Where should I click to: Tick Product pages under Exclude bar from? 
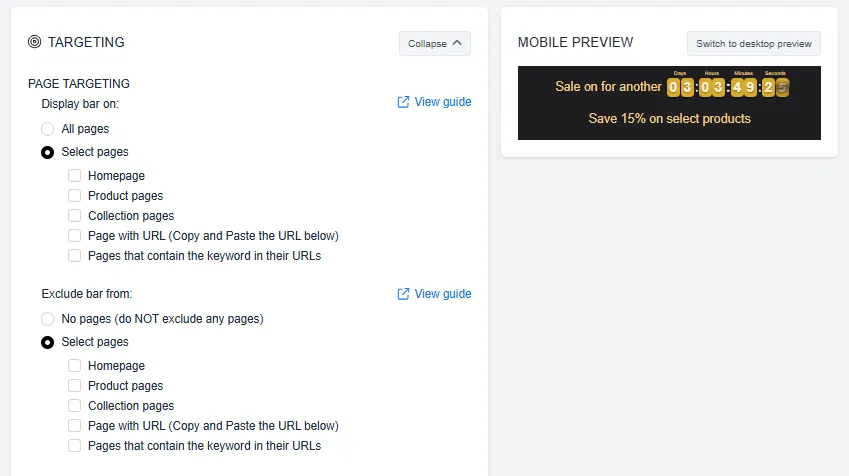coord(74,386)
